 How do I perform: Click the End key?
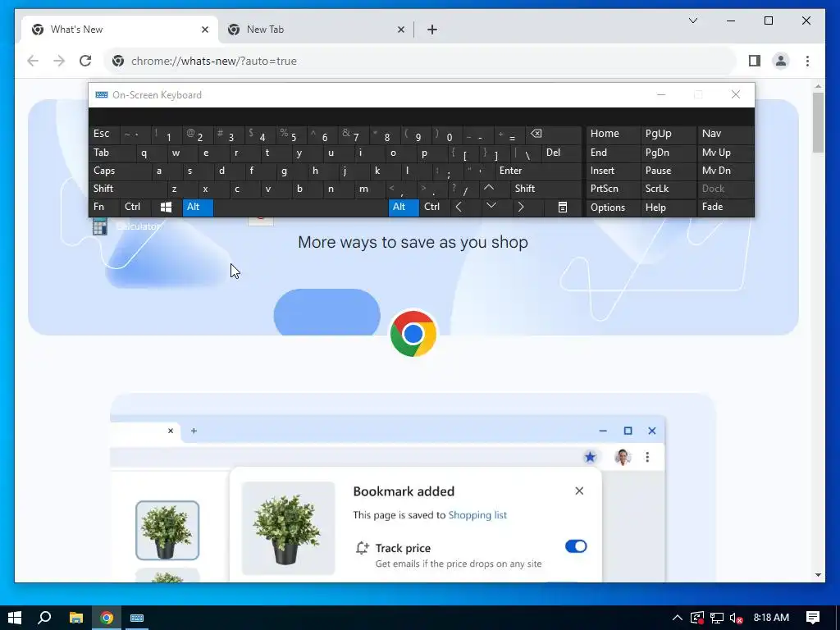613,153
